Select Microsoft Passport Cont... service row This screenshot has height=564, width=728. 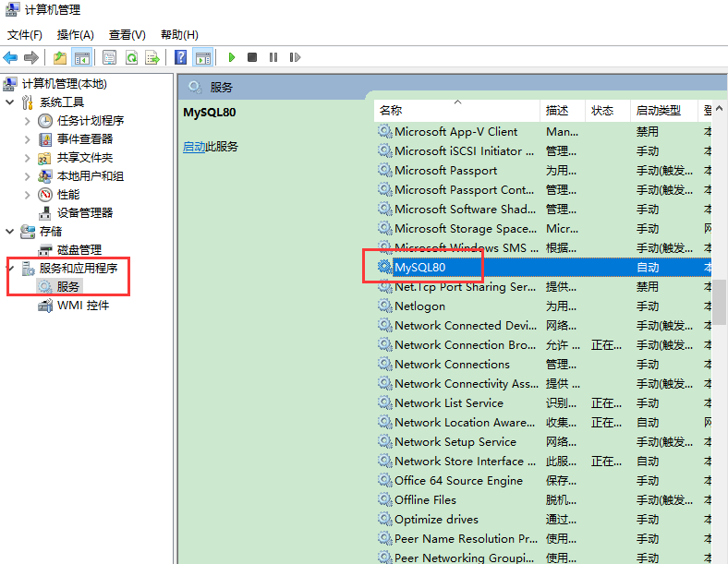point(543,190)
